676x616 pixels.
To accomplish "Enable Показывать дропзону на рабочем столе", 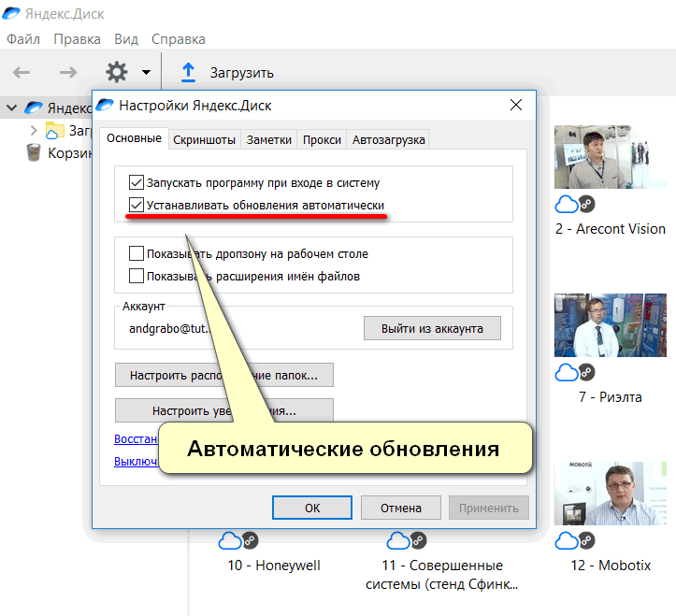I will click(x=137, y=253).
